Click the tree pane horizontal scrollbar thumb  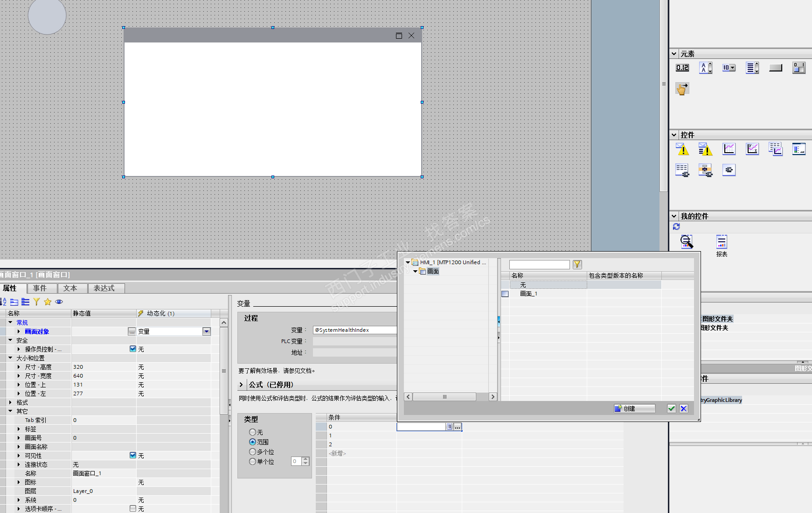444,397
